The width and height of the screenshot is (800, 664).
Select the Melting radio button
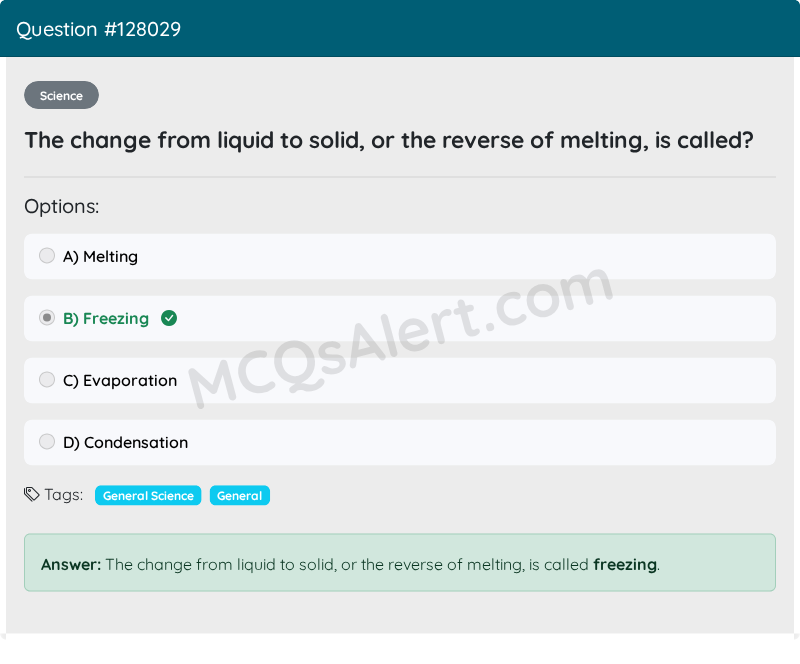click(47, 256)
